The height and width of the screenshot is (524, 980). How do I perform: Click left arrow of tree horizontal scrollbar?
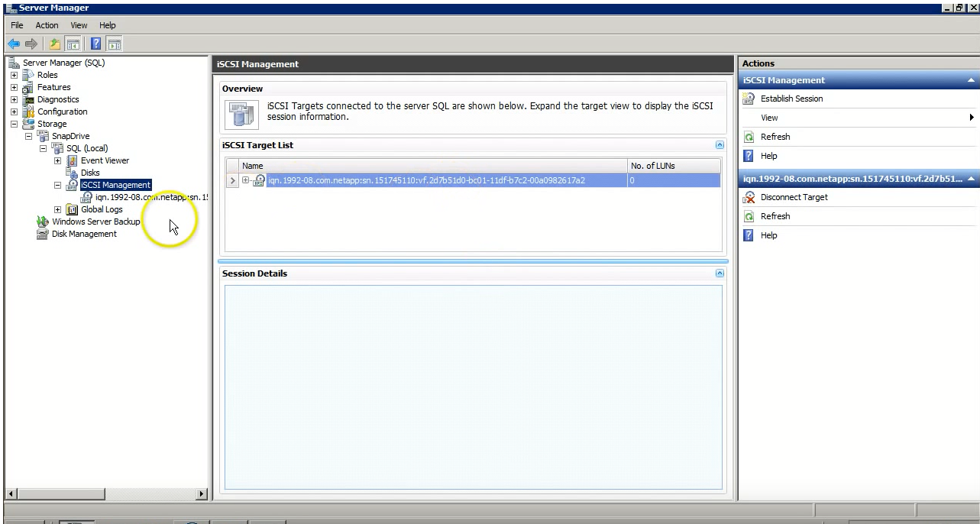click(10, 495)
